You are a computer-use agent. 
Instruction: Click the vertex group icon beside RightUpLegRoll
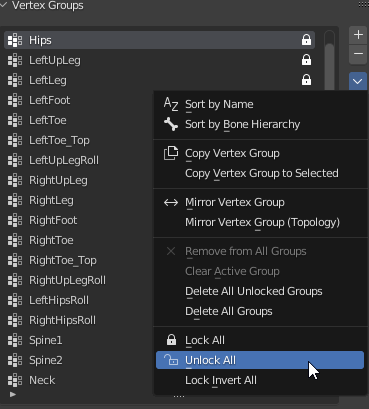(x=15, y=280)
